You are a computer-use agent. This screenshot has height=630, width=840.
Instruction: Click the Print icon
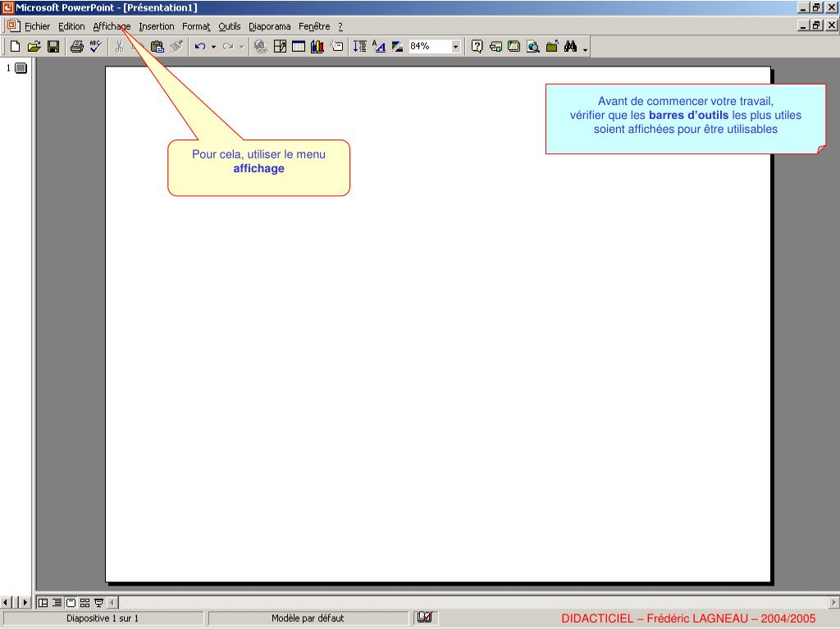coord(76,47)
